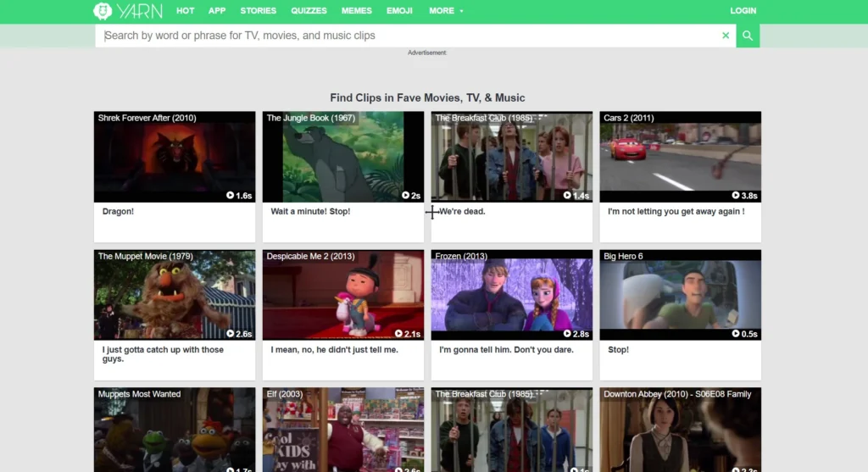
Task: Open the YARN logo home link
Action: coord(128,11)
